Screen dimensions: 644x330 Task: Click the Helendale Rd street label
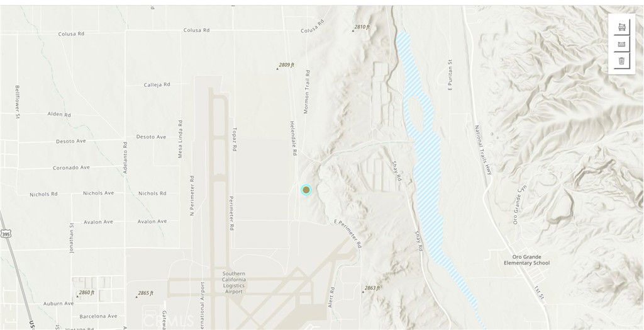294,138
